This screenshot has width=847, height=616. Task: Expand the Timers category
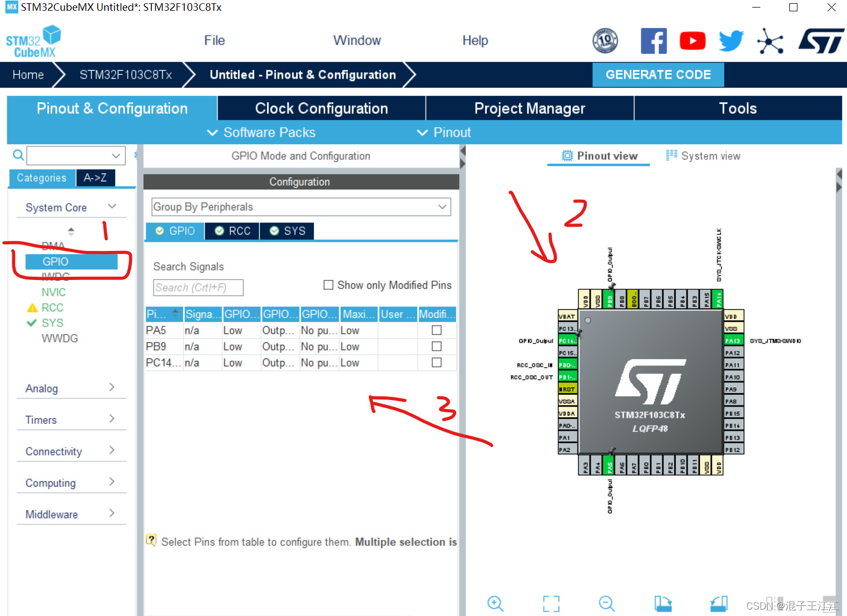(x=112, y=418)
